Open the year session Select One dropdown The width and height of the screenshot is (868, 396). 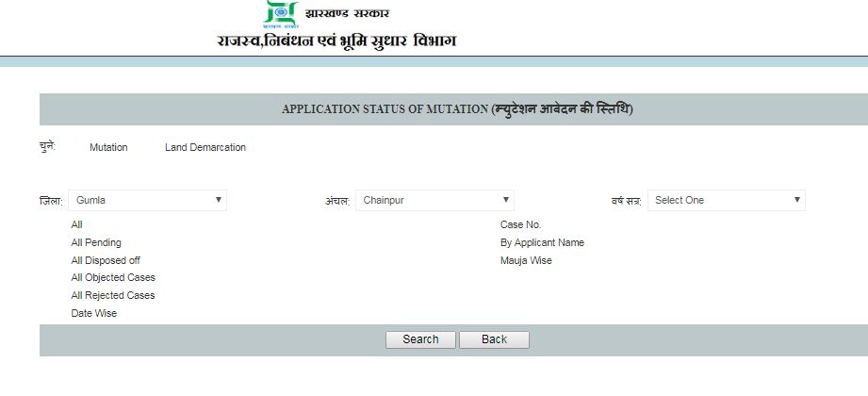726,200
